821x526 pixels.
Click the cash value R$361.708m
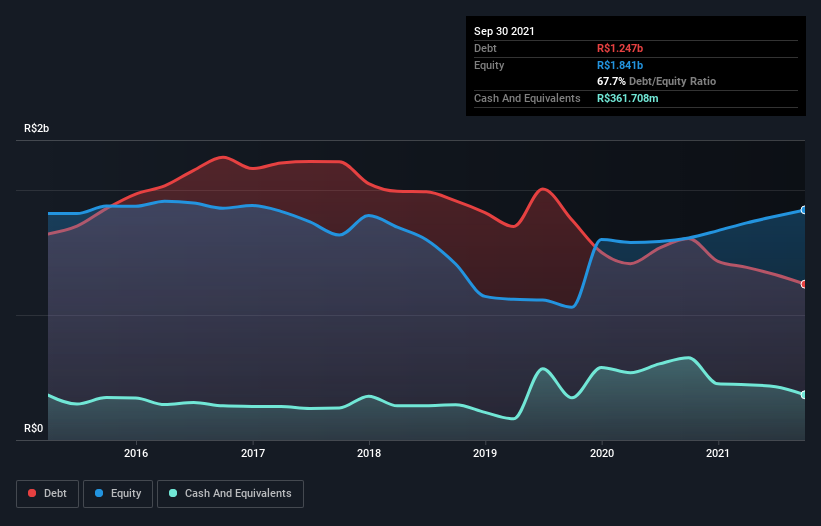[x=628, y=98]
